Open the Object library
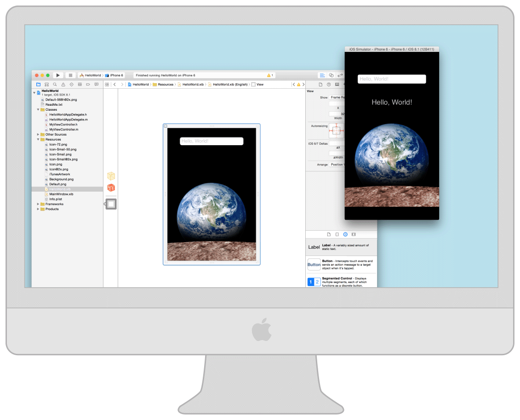This screenshot has width=520, height=420. (x=345, y=234)
